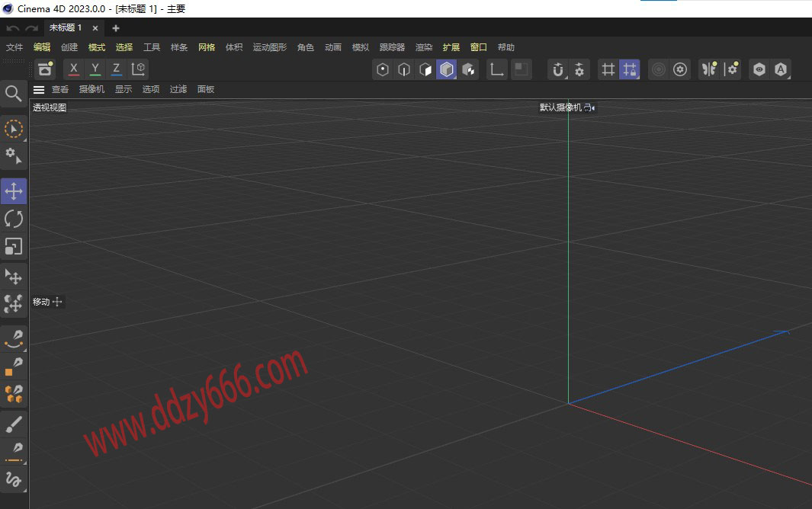This screenshot has width=812, height=509.
Task: Select the place tool with cursor arrows
Action: click(14, 277)
